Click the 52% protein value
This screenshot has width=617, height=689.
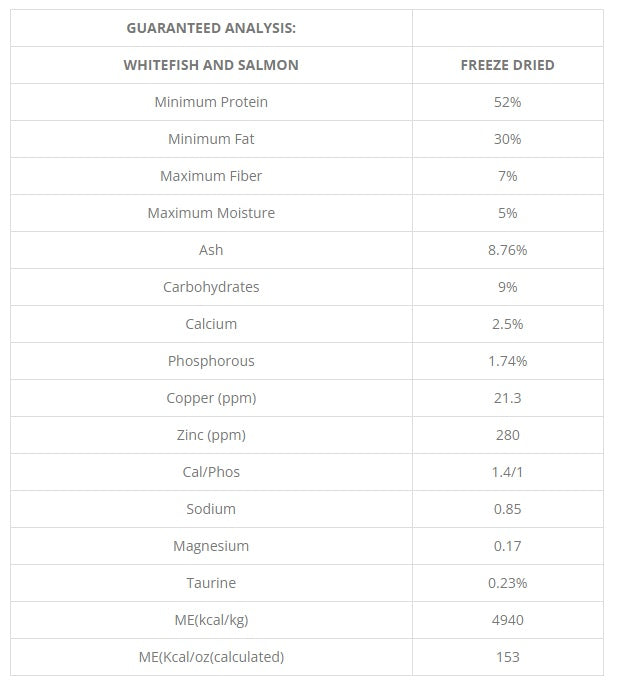pyautogui.click(x=508, y=102)
